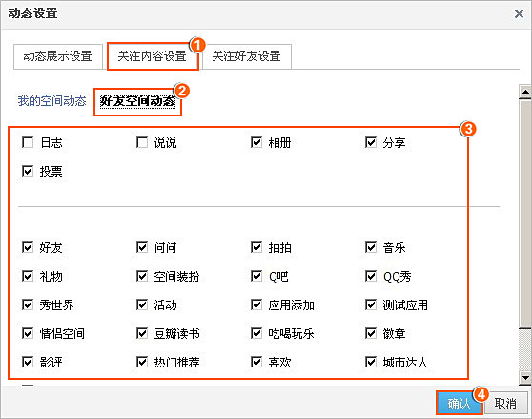
Task: Uncheck the 音乐 checkbox
Action: (371, 247)
